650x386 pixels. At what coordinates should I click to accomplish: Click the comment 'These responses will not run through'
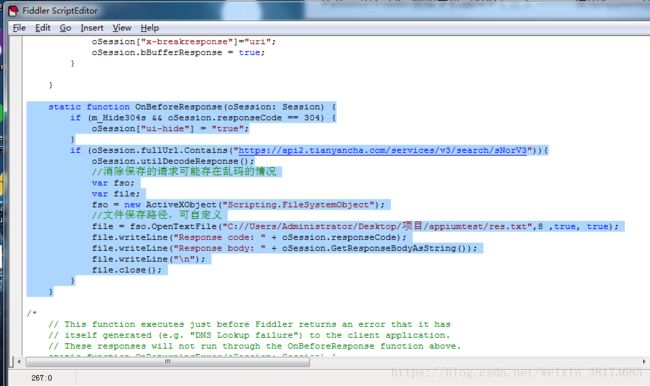[x=255, y=346]
